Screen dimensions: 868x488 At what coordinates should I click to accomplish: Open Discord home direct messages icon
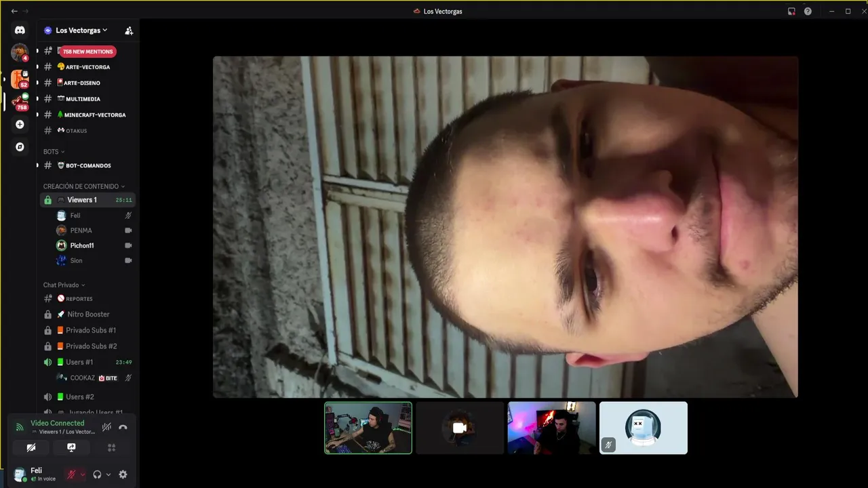click(20, 30)
